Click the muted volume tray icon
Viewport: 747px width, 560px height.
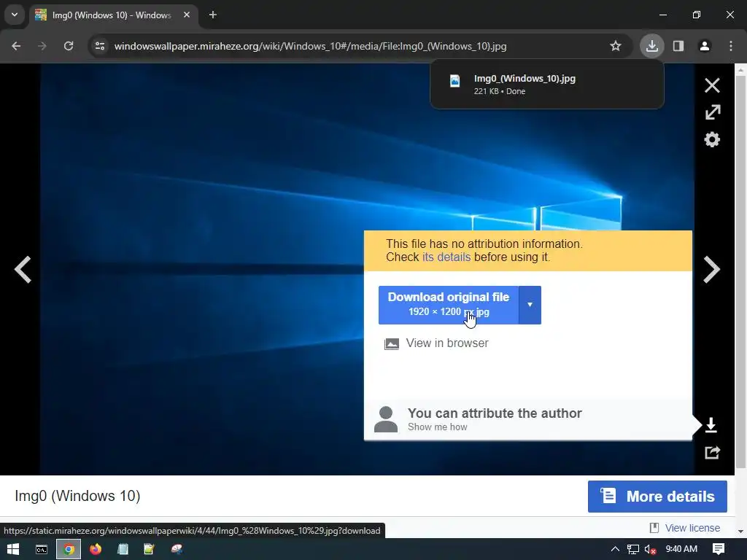pyautogui.click(x=650, y=549)
